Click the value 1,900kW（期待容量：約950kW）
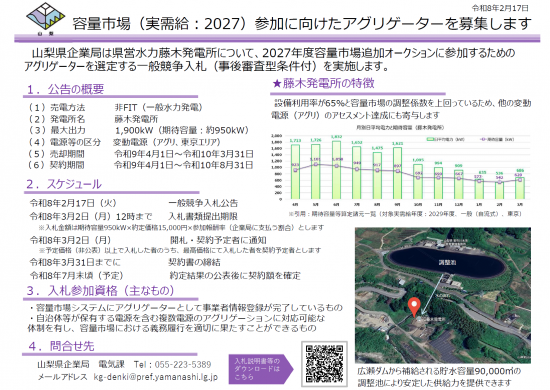Image resolution: width=550 pixels, height=390 pixels. (182, 130)
